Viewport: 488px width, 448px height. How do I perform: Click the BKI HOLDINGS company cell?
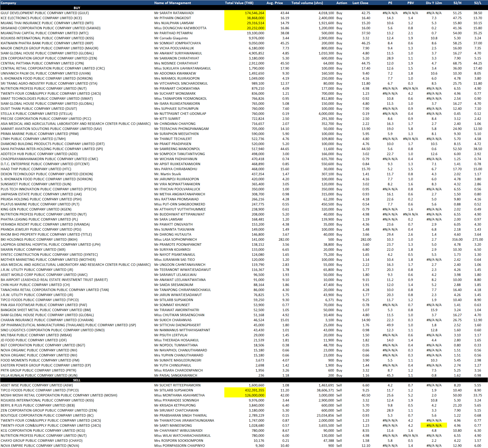39,239
